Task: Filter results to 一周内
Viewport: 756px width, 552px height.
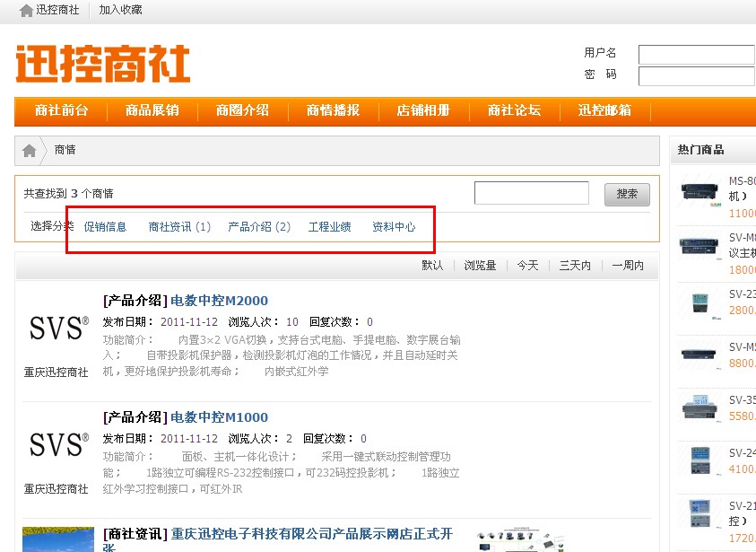Action: (628, 266)
